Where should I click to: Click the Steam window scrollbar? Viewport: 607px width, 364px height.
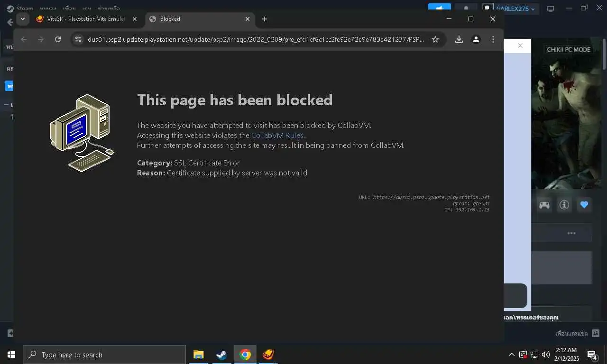pos(604,55)
